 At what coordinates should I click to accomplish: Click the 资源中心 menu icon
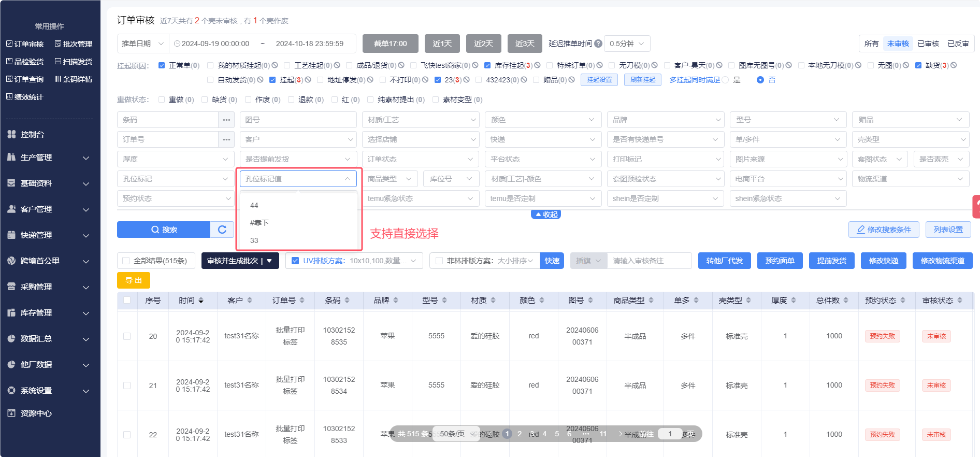(11, 413)
